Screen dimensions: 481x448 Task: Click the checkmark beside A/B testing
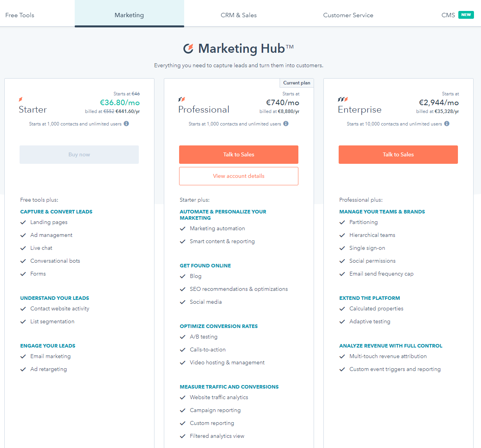pos(183,337)
